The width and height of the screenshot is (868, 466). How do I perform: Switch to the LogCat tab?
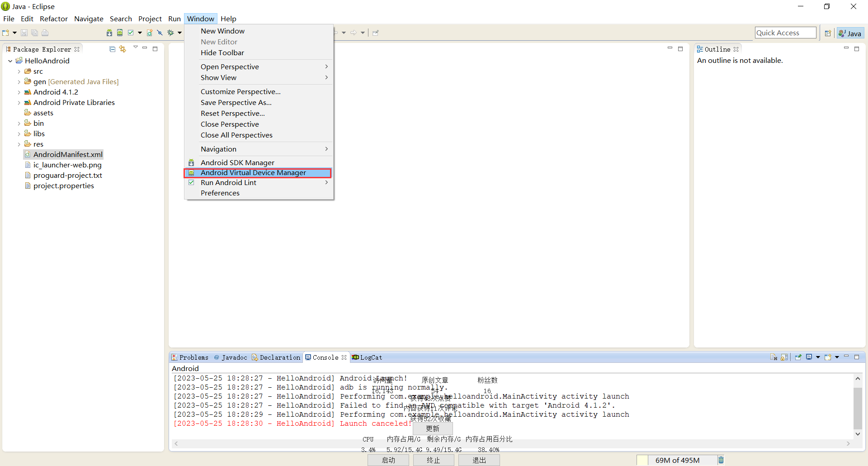[367, 357]
